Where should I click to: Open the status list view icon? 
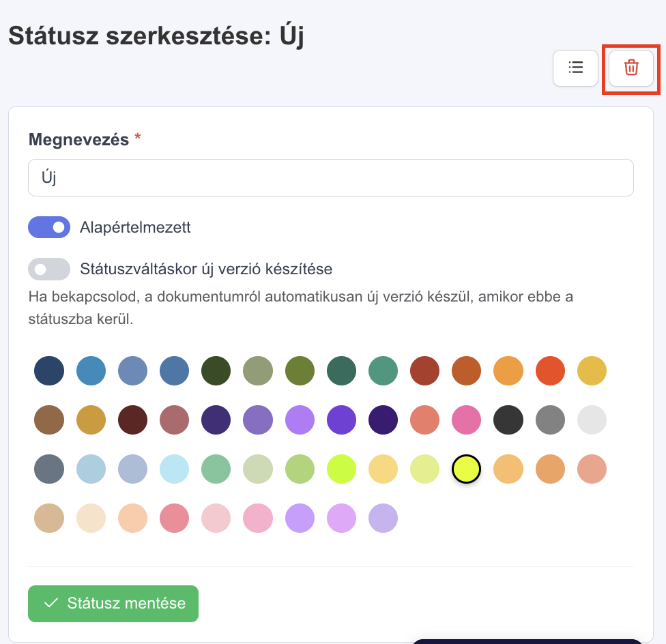(575, 68)
